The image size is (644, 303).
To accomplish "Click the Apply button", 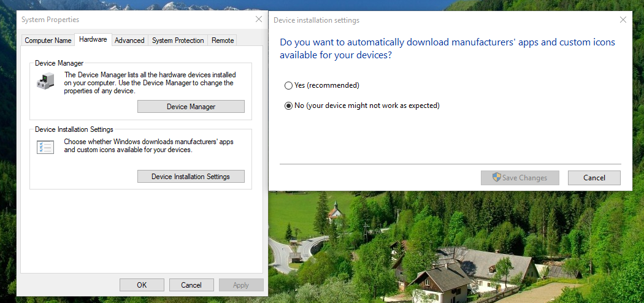I will click(x=241, y=285).
